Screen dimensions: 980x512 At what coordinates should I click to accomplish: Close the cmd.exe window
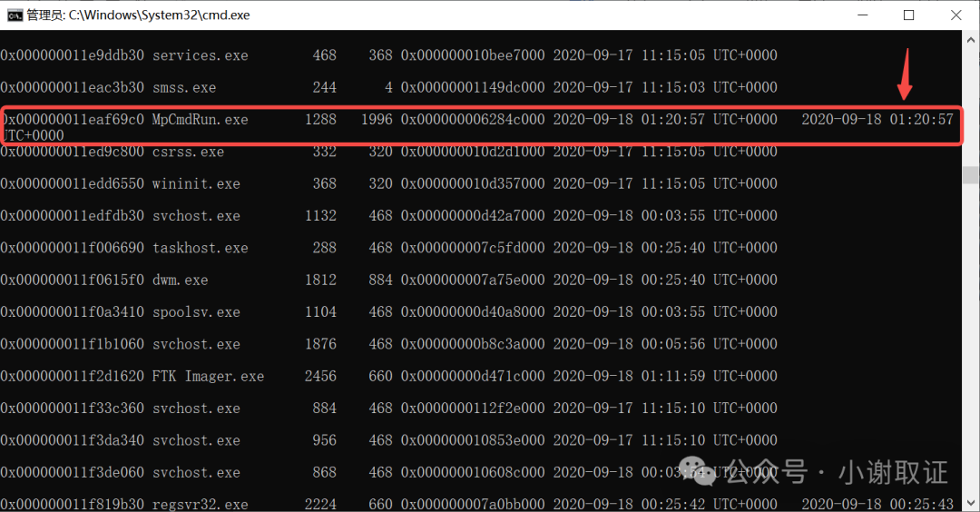pyautogui.click(x=955, y=15)
